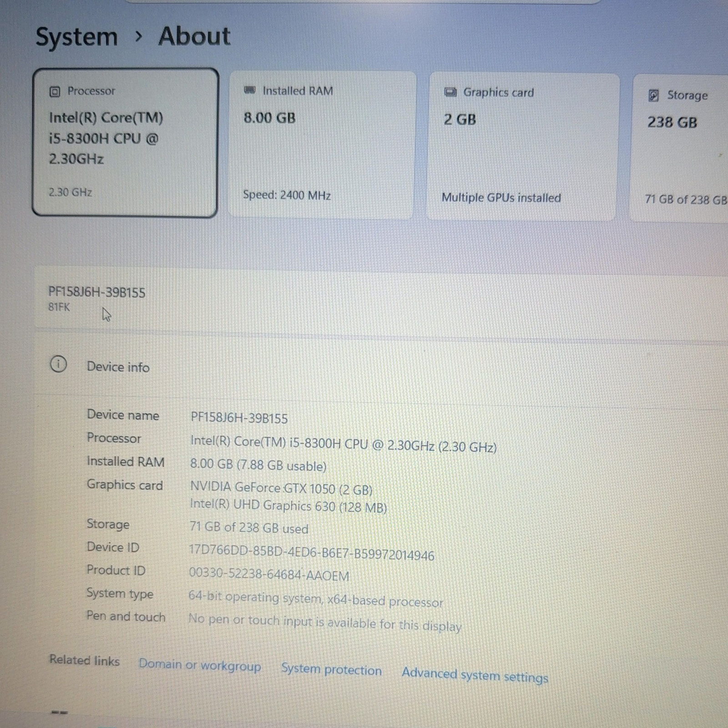Select the Device ID value 17D766DD
728x728 pixels.
tap(312, 553)
